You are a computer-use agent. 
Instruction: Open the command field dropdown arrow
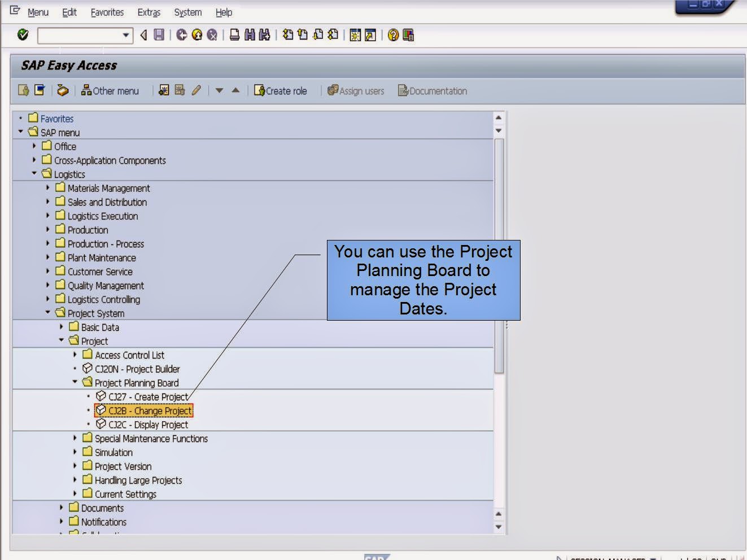tap(126, 35)
